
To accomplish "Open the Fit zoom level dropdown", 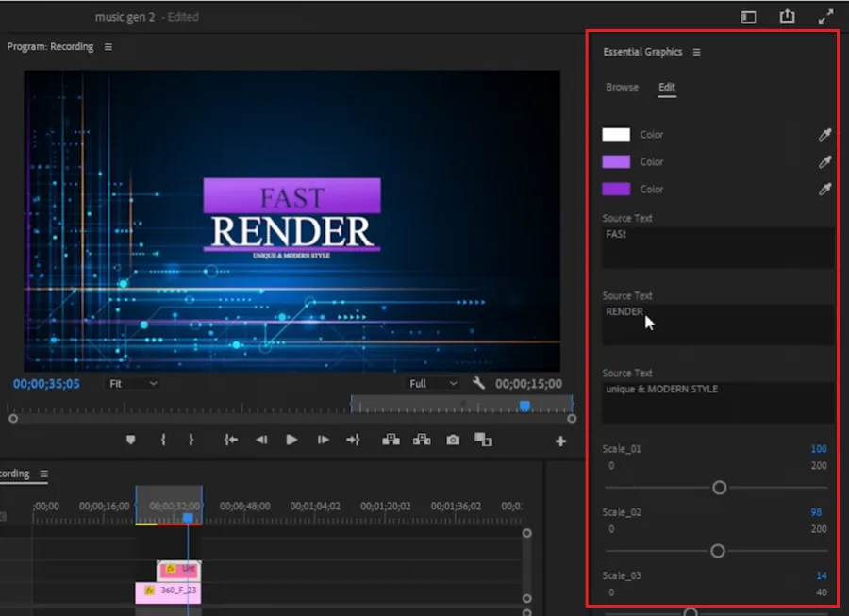I will pos(133,383).
